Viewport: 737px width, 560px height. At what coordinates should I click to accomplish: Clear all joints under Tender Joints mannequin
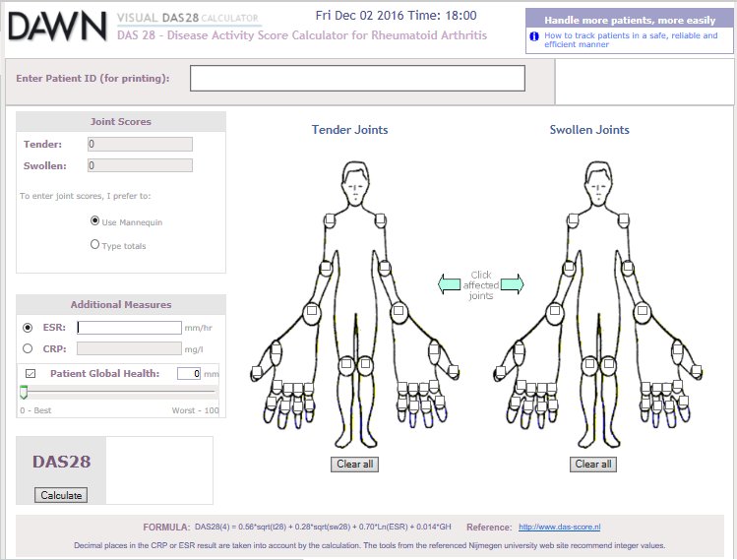(354, 465)
